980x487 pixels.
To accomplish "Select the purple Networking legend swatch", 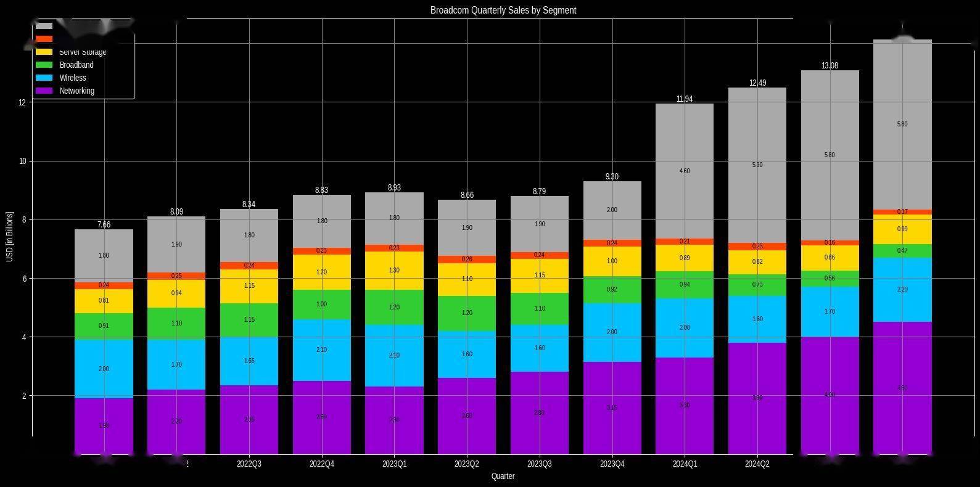I will pyautogui.click(x=44, y=91).
